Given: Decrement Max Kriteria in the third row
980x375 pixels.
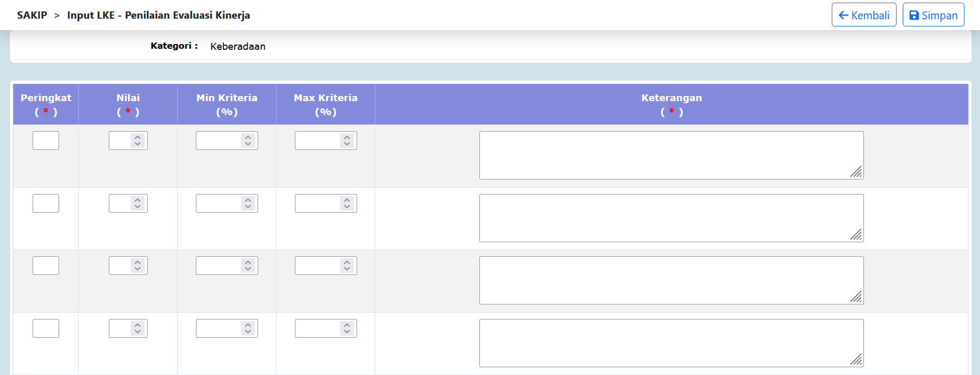Looking at the screenshot, I should (346, 268).
